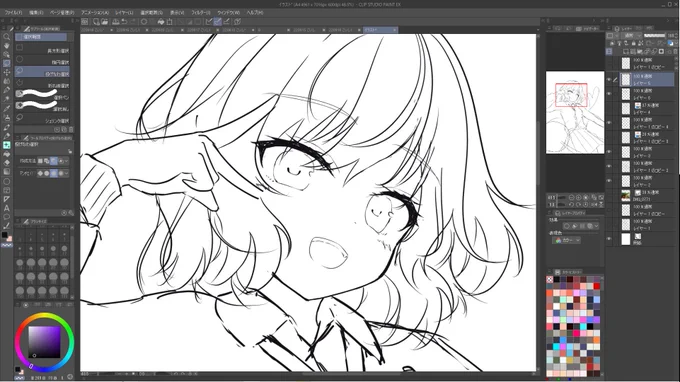This screenshot has height=382, width=680.
Task: Close the イラスト document tab
Action: (394, 30)
